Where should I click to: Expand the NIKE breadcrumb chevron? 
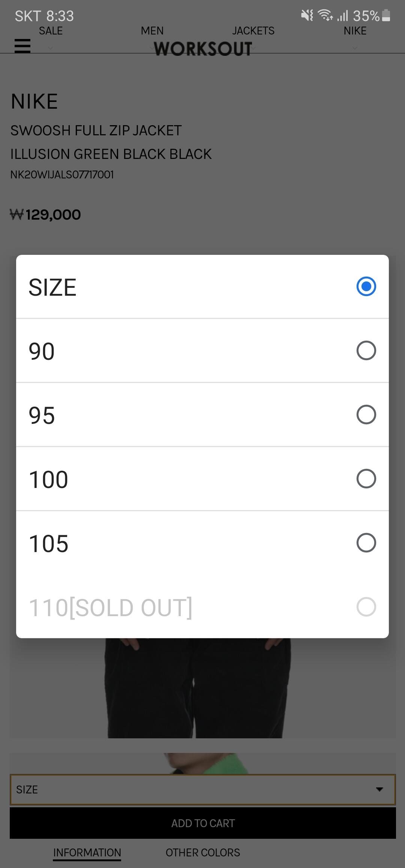(x=355, y=48)
